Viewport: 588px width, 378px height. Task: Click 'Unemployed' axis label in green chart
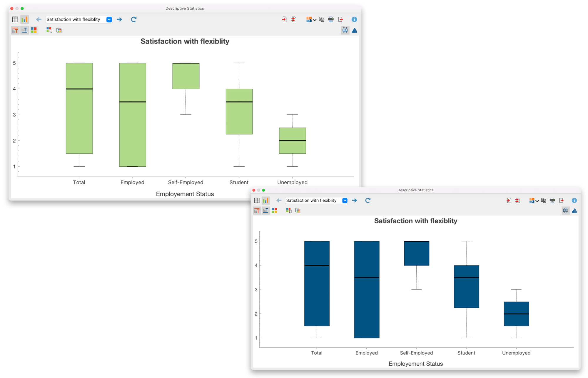coord(292,183)
